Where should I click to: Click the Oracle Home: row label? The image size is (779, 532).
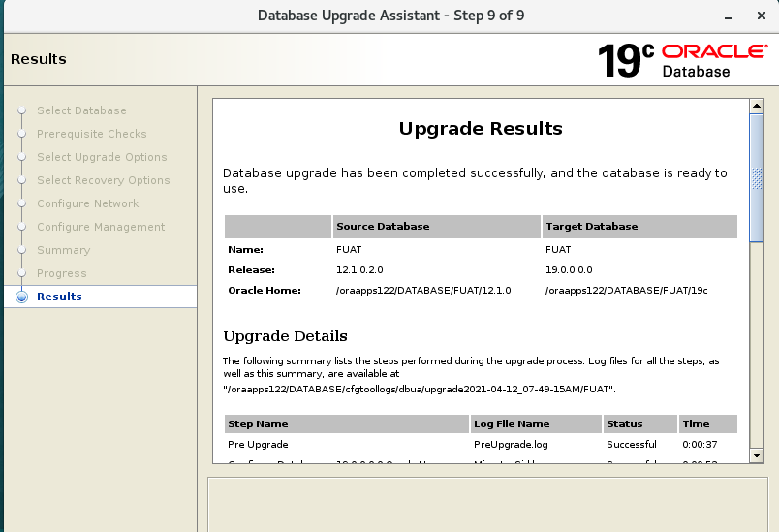(265, 291)
